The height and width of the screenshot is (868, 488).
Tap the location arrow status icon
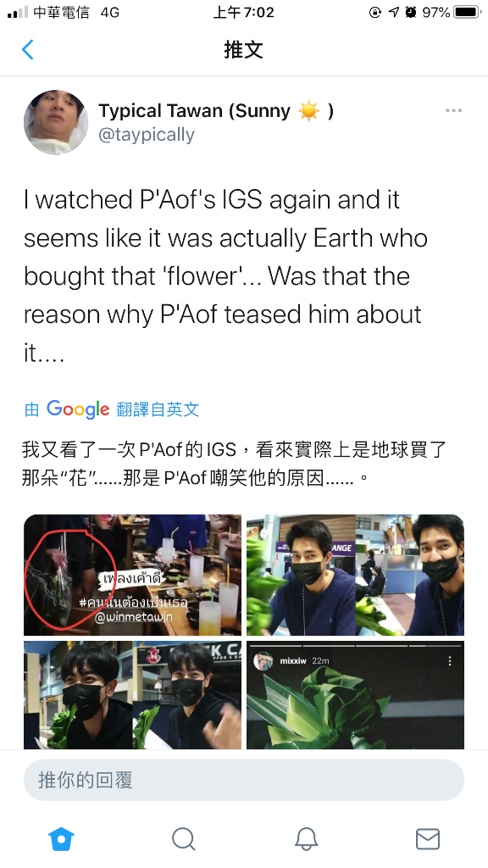click(393, 12)
